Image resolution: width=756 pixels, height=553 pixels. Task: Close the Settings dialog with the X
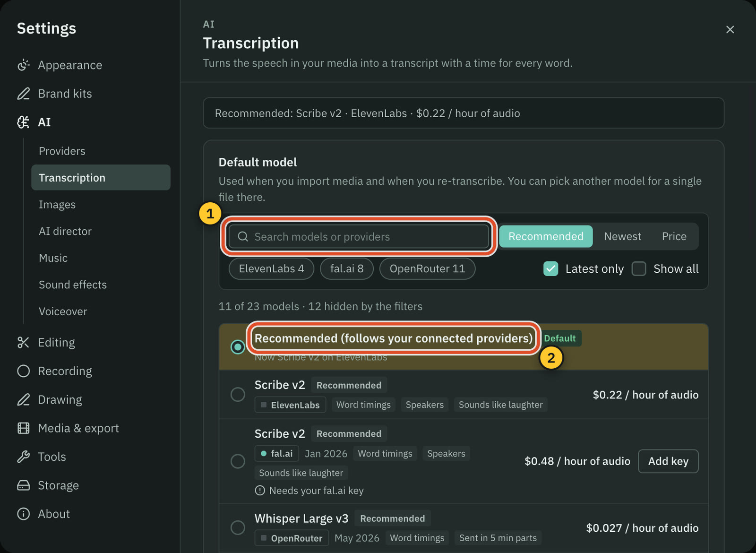coord(730,30)
